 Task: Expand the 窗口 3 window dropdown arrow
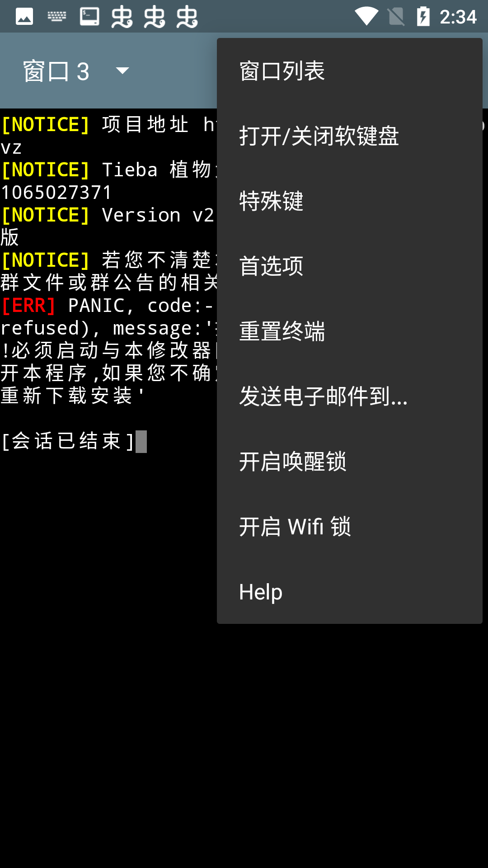click(x=122, y=71)
